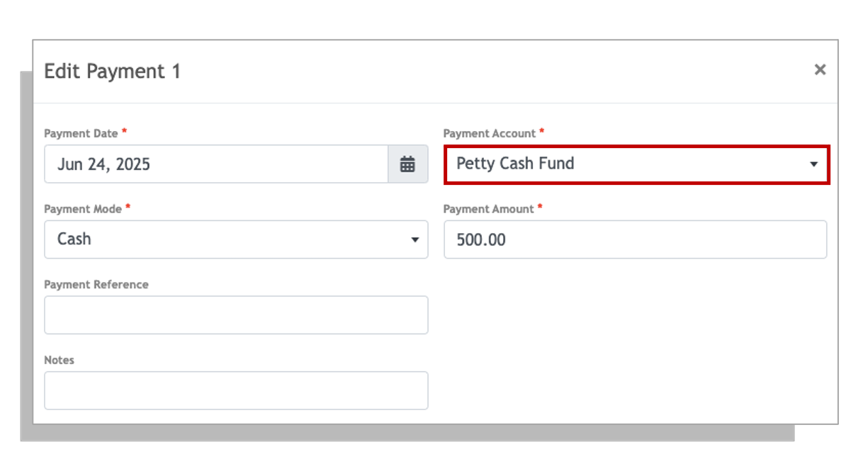The image size is (868, 476).
Task: Click the Payment Amount label
Action: click(489, 209)
